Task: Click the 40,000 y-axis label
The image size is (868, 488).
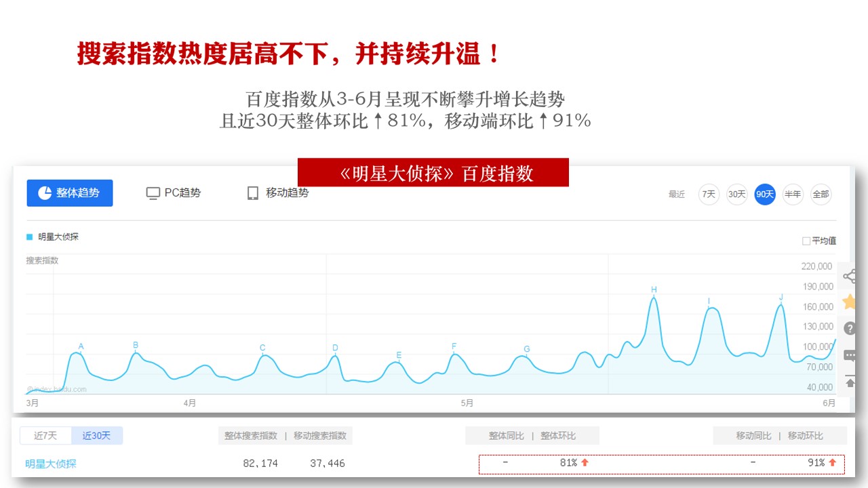Action: point(821,388)
